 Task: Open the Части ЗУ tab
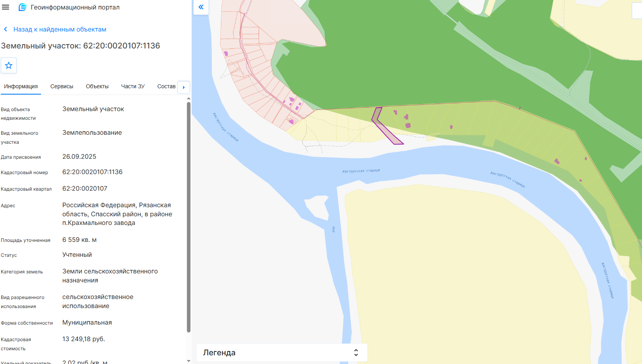(x=133, y=86)
